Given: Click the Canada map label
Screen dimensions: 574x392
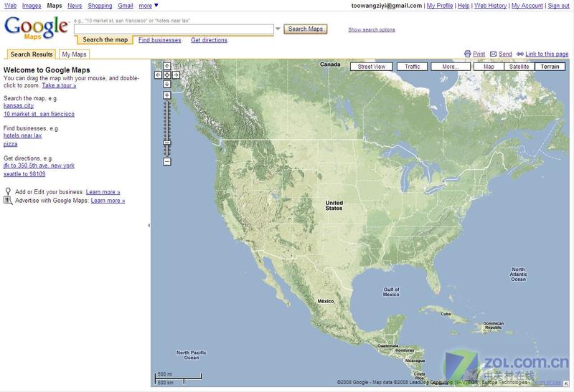Looking at the screenshot, I should (x=330, y=64).
